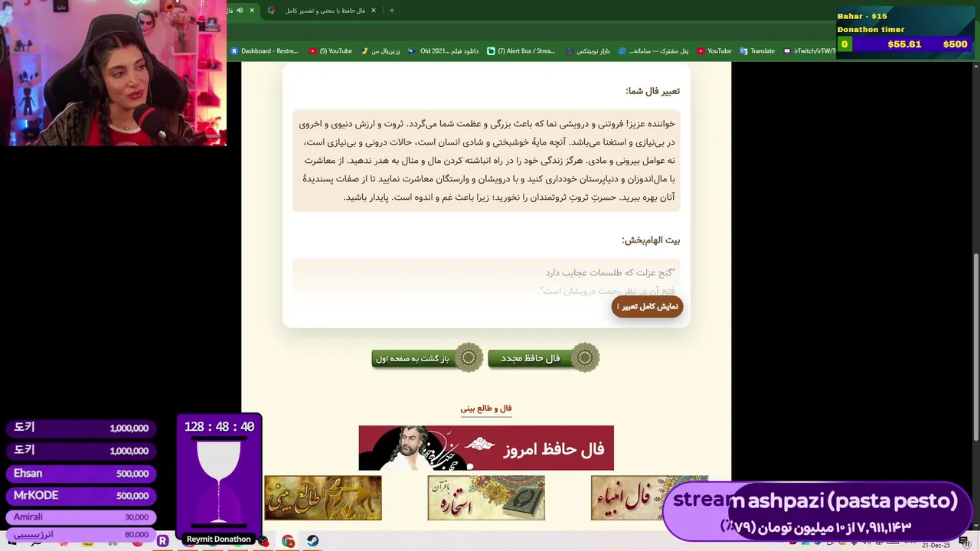Click the Bahar - $15 donation label
This screenshot has width=980, height=551.
pyautogui.click(x=862, y=16)
